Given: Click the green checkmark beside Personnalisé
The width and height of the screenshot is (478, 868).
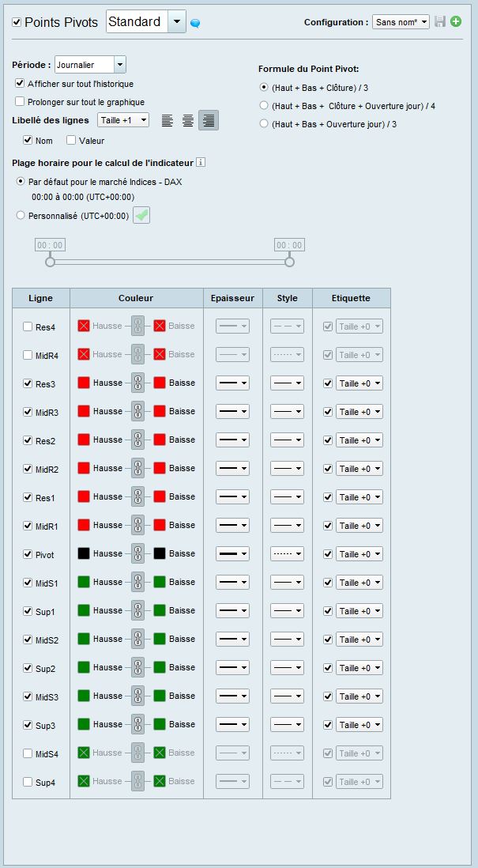Looking at the screenshot, I should coord(141,216).
